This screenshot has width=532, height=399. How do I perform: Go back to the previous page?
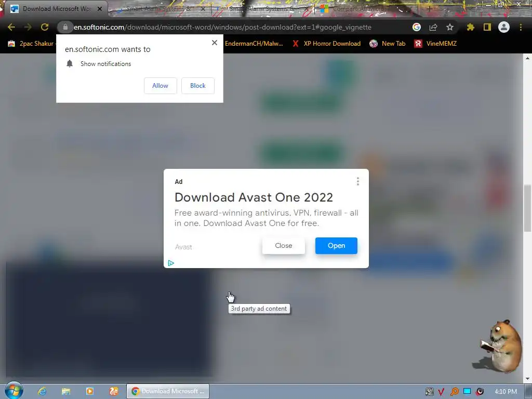click(11, 27)
